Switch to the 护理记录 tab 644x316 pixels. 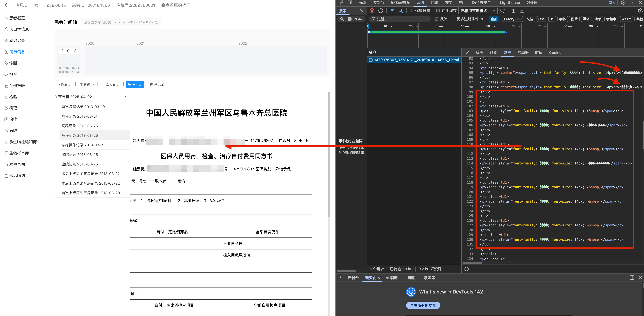pyautogui.click(x=157, y=84)
